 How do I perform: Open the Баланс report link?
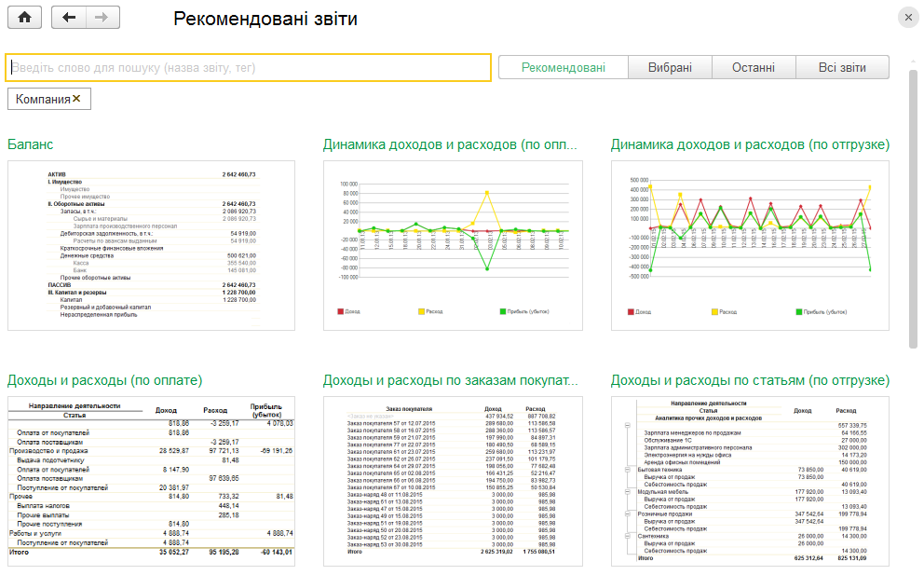point(31,144)
